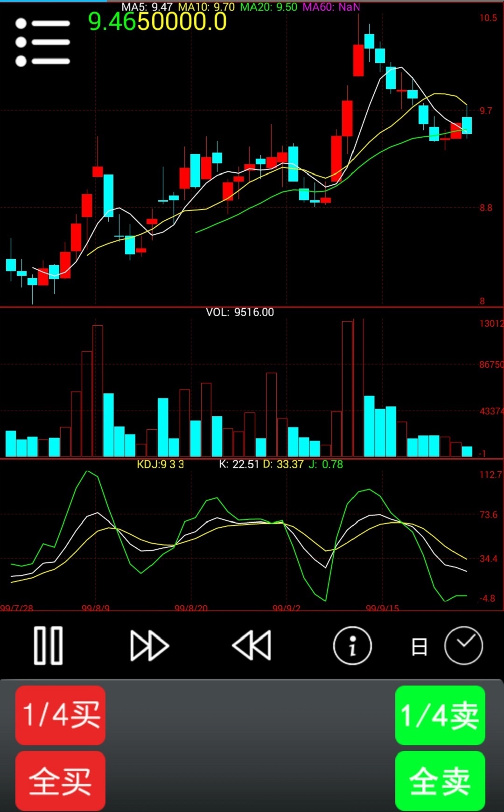The width and height of the screenshot is (504, 812).
Task: Tap the 全卖 sell-all button
Action: [440, 781]
